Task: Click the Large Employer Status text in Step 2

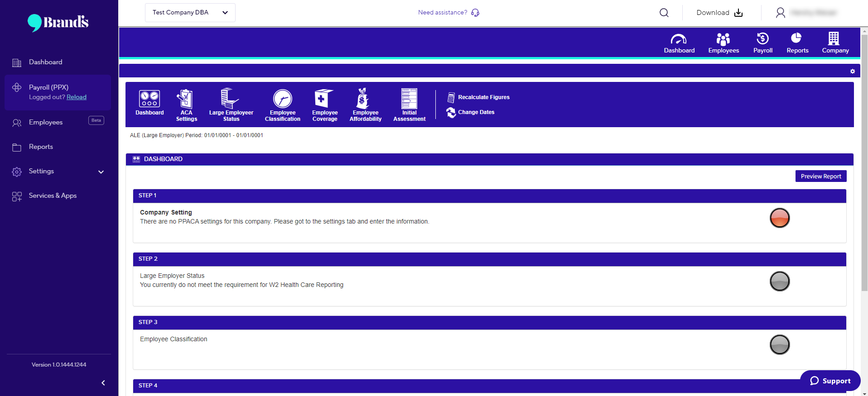Action: (172, 276)
